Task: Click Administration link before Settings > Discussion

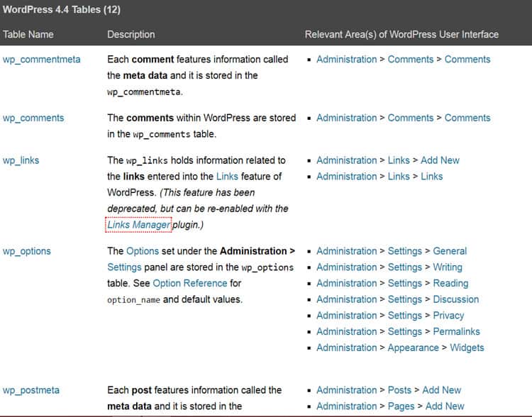Action: 347,299
